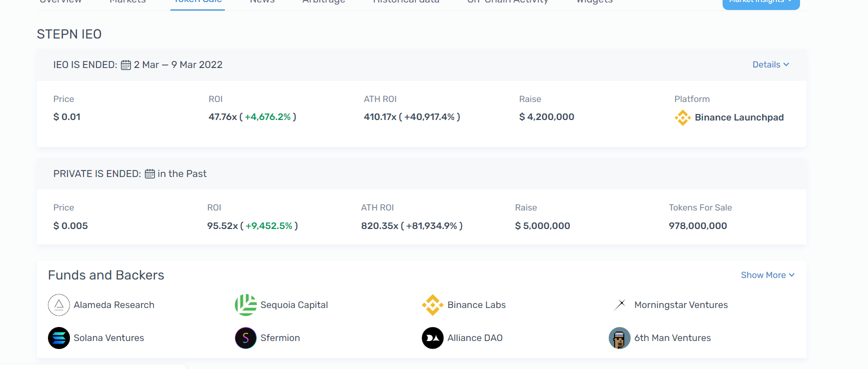Switch to the Arbitrage tab

(324, 2)
